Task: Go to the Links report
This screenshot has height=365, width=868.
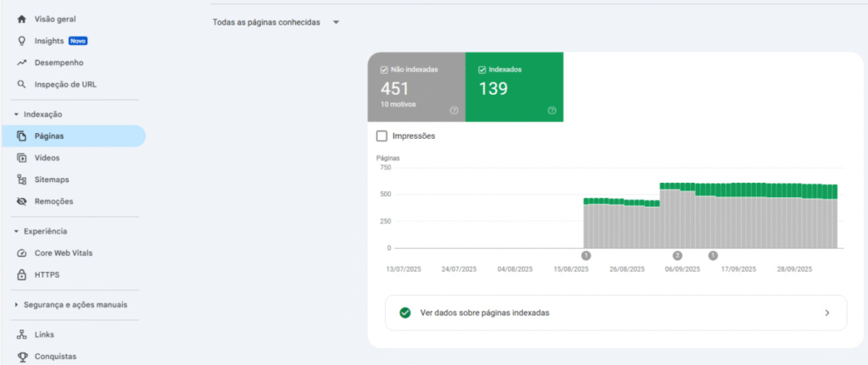Action: pos(44,335)
